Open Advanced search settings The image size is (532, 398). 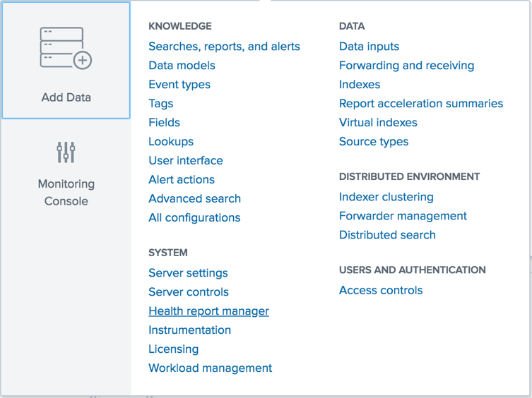pos(195,198)
